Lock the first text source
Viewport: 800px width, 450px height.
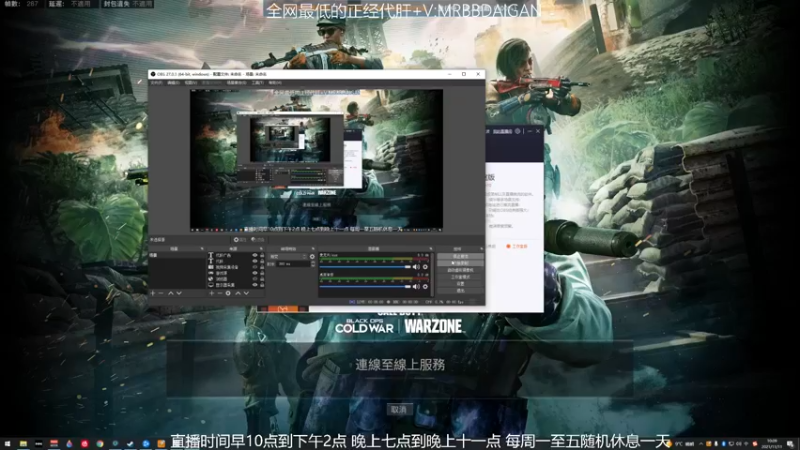tap(262, 255)
